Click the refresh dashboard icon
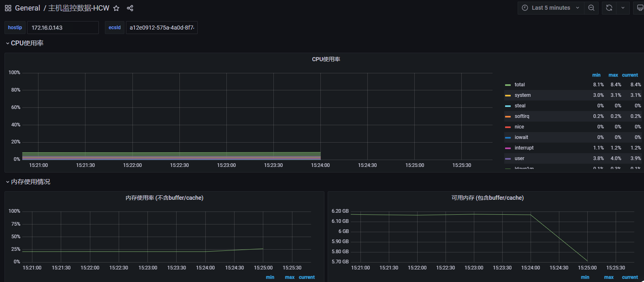The image size is (644, 282). tap(609, 8)
